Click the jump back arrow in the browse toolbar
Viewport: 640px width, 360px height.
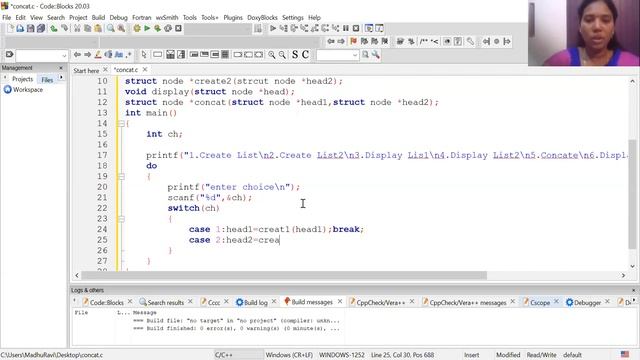[331, 41]
